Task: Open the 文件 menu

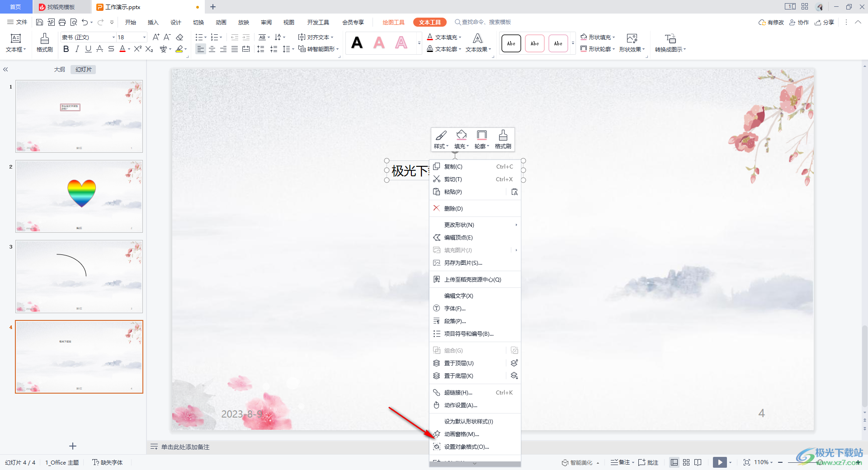Action: click(x=17, y=22)
